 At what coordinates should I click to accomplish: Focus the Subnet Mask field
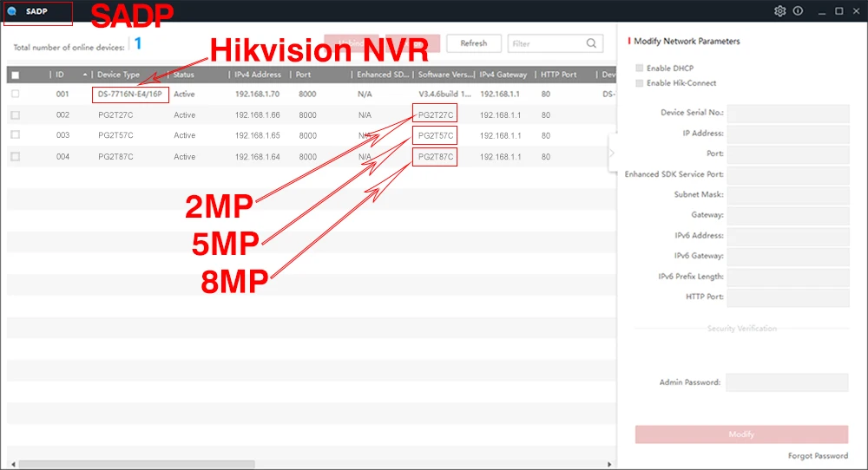pos(788,194)
